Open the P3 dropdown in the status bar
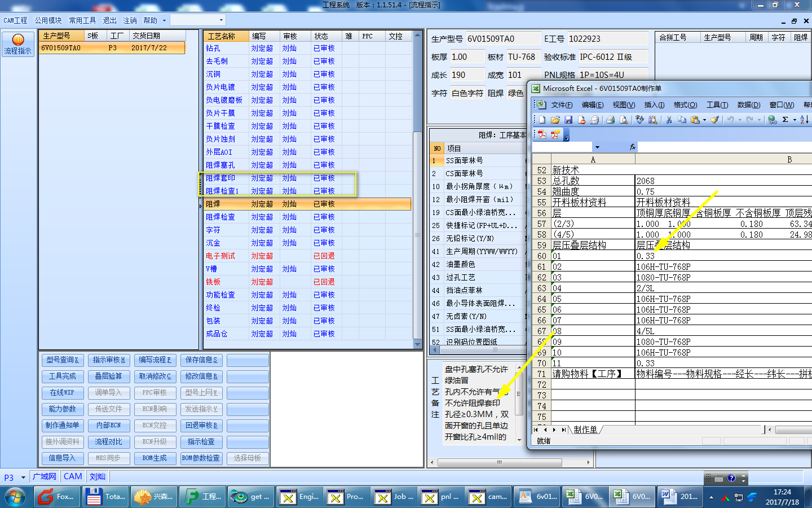 click(x=23, y=478)
